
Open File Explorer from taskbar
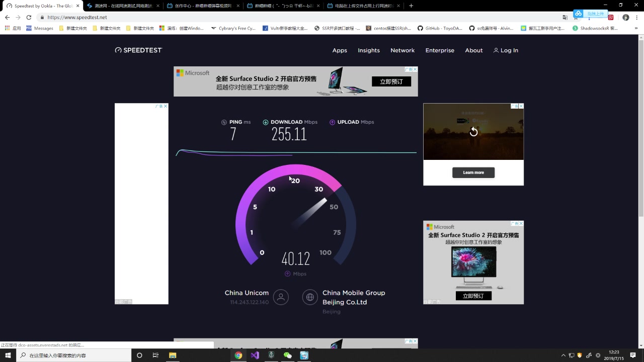173,355
